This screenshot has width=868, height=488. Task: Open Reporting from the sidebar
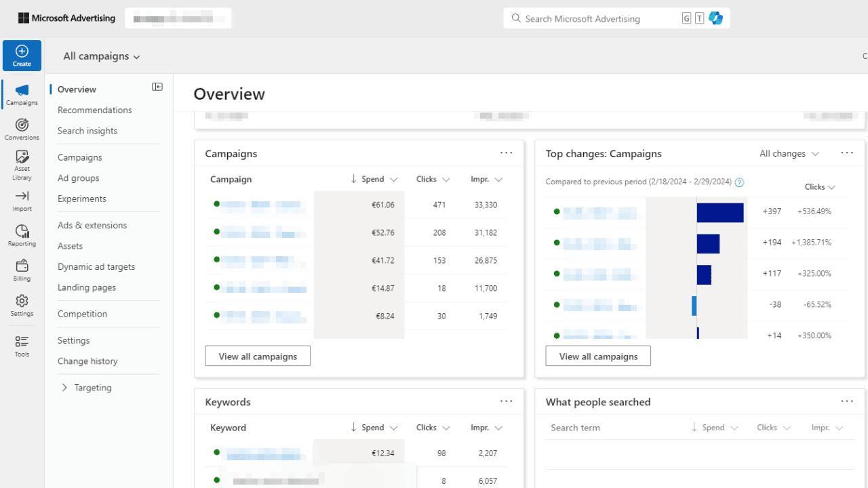click(22, 235)
